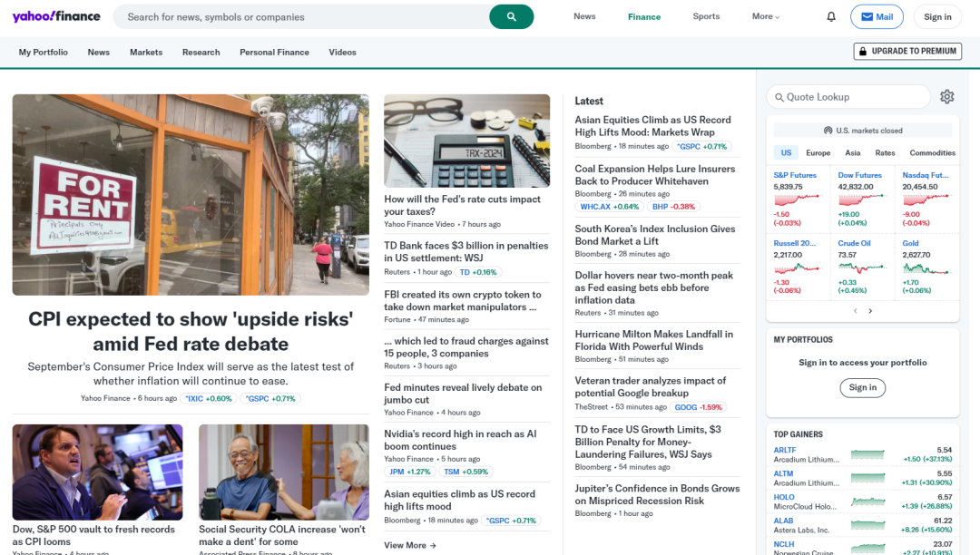This screenshot has height=555, width=980.
Task: Select the Asia markets tab
Action: click(852, 153)
